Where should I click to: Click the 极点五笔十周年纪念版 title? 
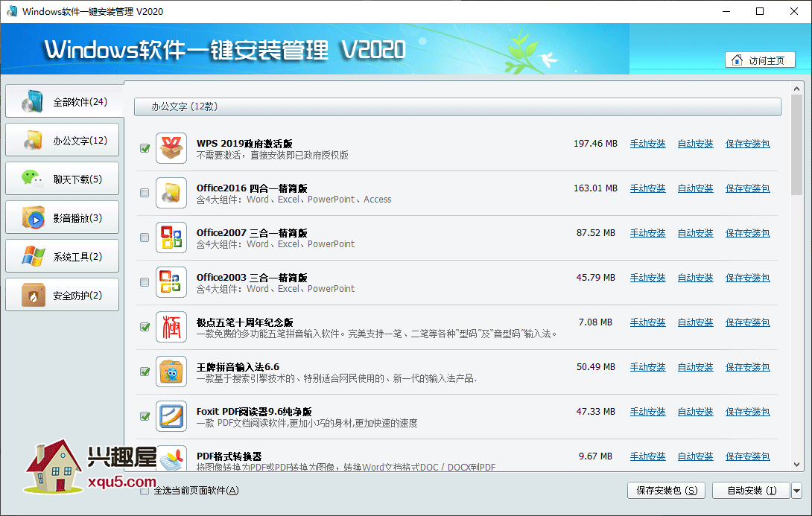click(245, 322)
